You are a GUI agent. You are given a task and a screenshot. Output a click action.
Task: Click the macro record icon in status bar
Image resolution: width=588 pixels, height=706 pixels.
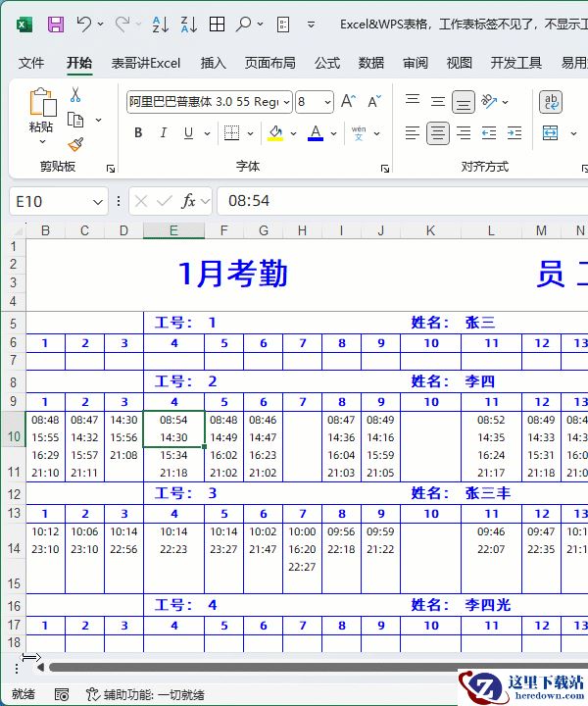click(62, 694)
